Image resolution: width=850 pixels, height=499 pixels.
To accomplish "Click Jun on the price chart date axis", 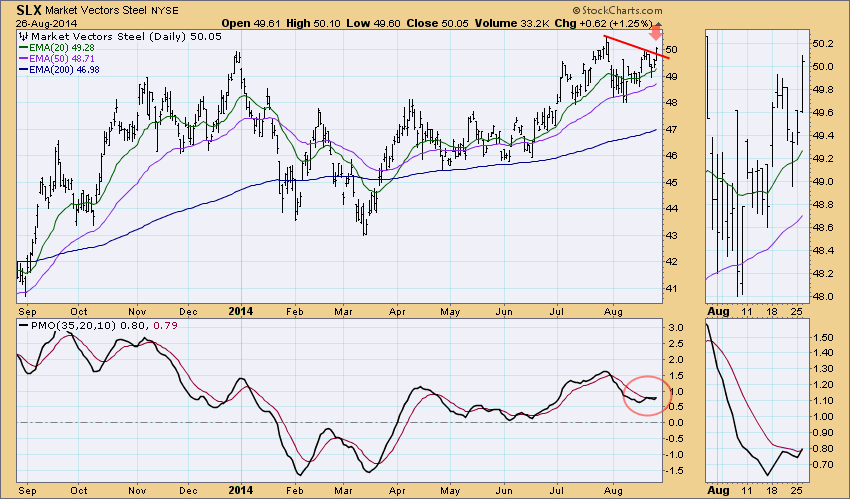I will [504, 312].
